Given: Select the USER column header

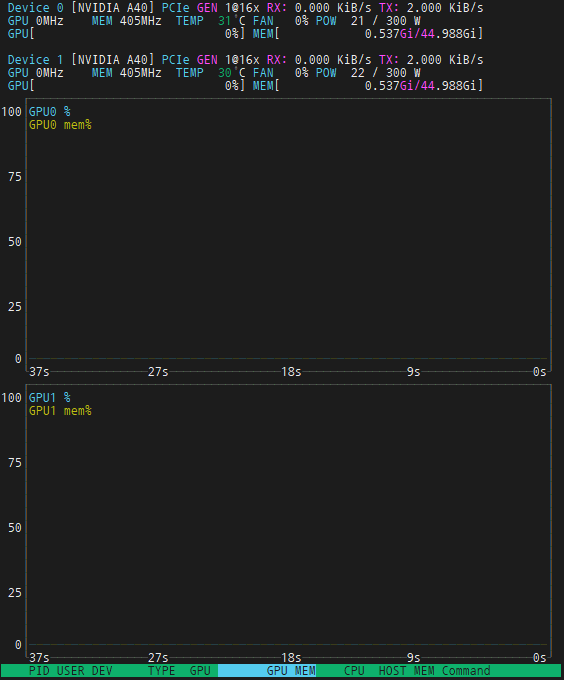Looking at the screenshot, I should tap(71, 670).
